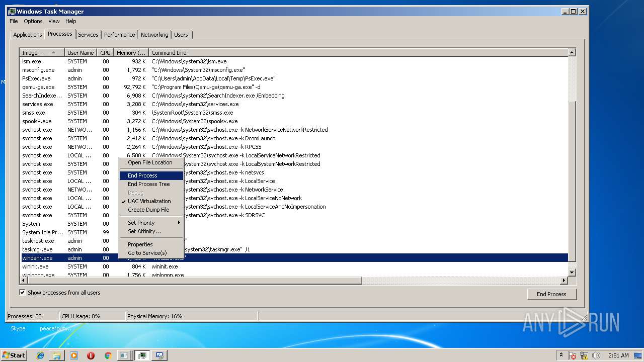The width and height of the screenshot is (644, 362).
Task: Select Open File Location menu entry
Action: tap(151, 162)
